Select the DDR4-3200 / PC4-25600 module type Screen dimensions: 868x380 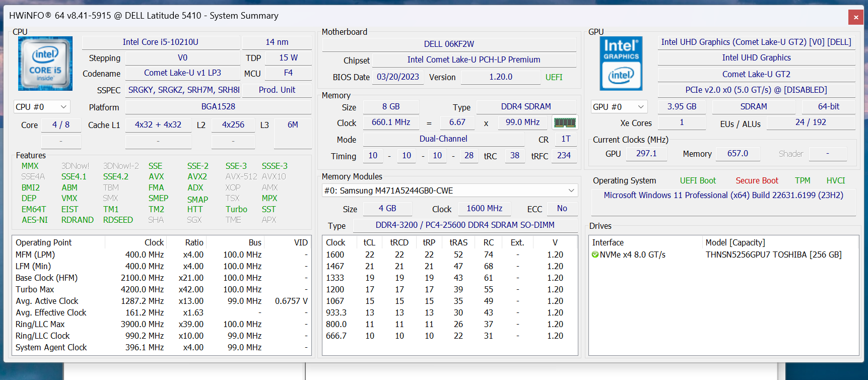(465, 225)
